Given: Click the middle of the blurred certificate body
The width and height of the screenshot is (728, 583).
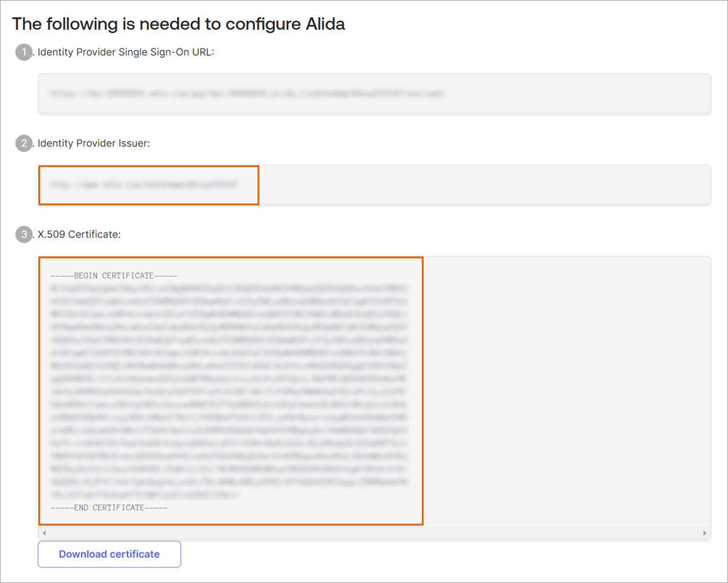Looking at the screenshot, I should [x=230, y=392].
